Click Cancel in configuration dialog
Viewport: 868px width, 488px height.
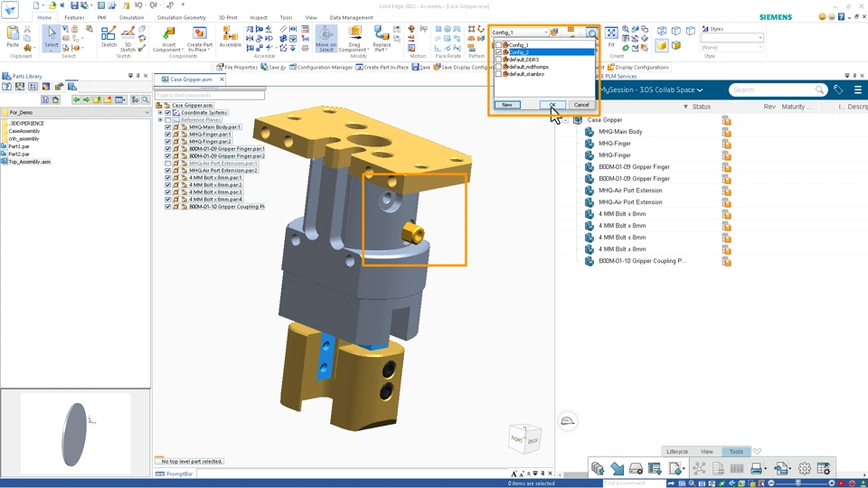(581, 105)
